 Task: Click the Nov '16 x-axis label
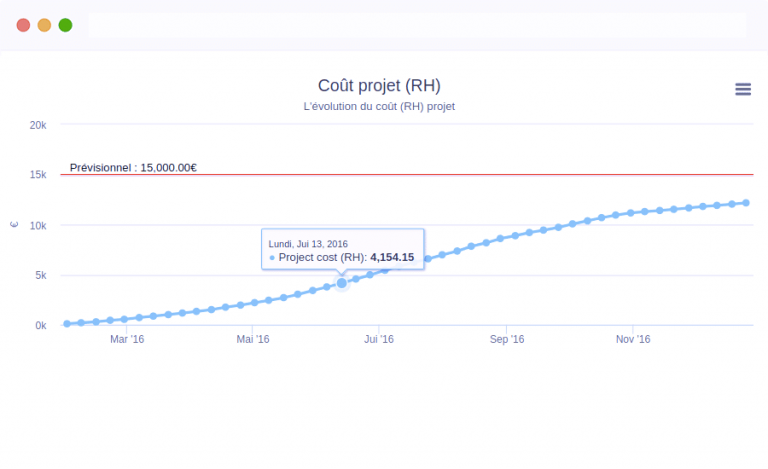pos(633,340)
